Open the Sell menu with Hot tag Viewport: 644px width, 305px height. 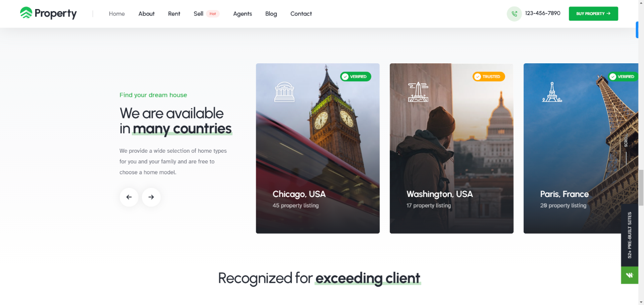click(206, 14)
